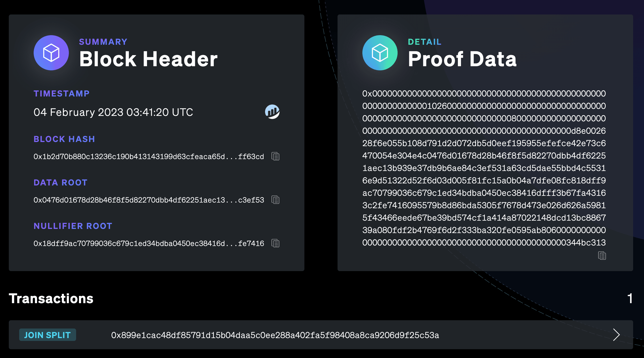Click the nullifier root text 0x18dff9ac...
This screenshot has width=644, height=358.
point(149,244)
